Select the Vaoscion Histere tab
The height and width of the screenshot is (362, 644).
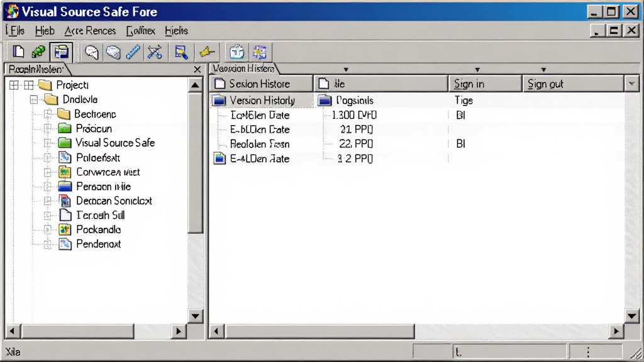[x=243, y=68]
